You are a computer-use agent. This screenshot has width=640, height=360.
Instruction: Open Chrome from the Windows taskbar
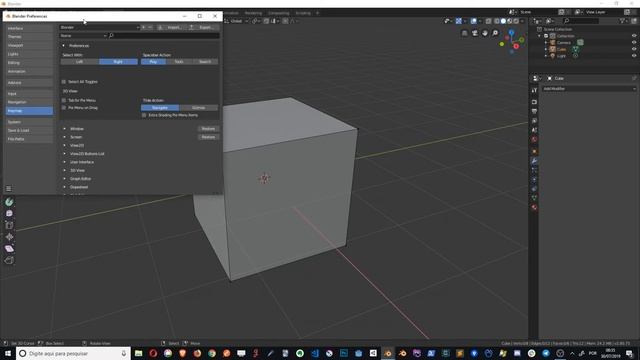tap(212, 353)
